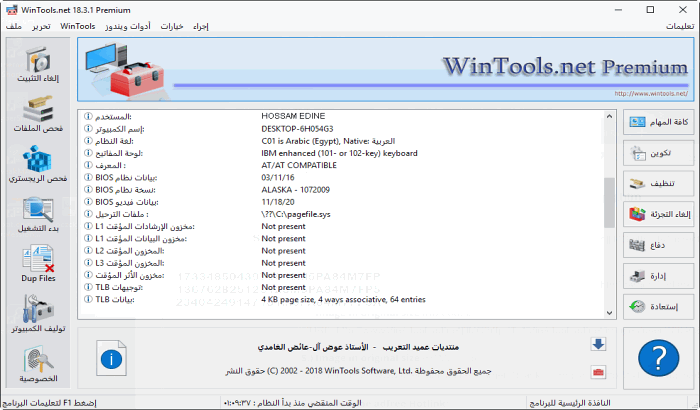This screenshot has width=700, height=410.
Task: Select the L2 cache row
Action: pyautogui.click(x=342, y=251)
